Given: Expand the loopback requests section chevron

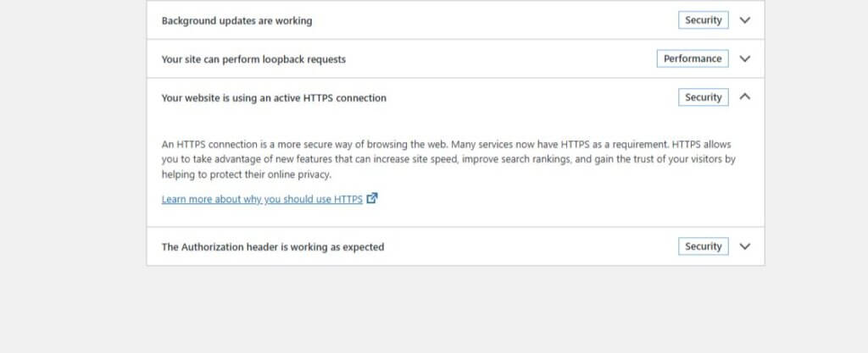Looking at the screenshot, I should click(x=745, y=58).
